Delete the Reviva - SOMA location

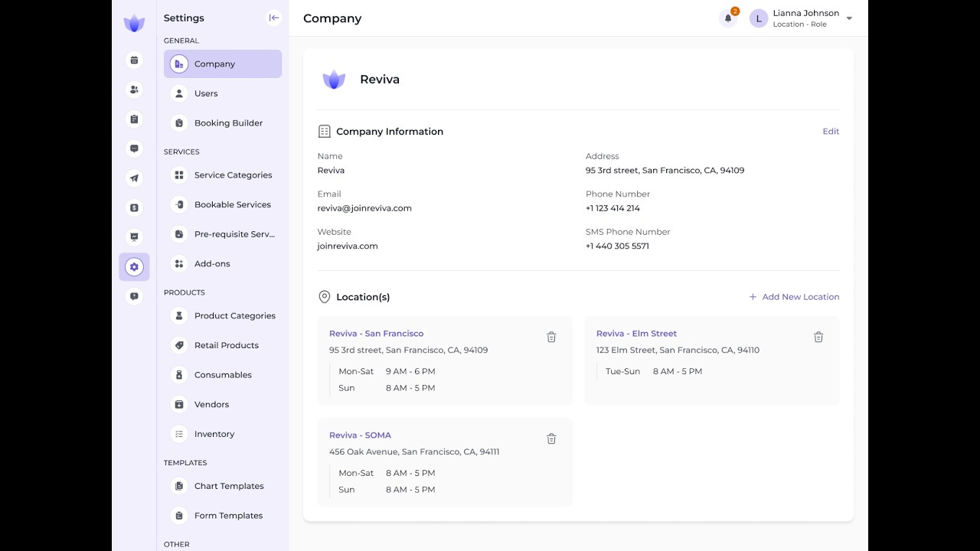(551, 439)
